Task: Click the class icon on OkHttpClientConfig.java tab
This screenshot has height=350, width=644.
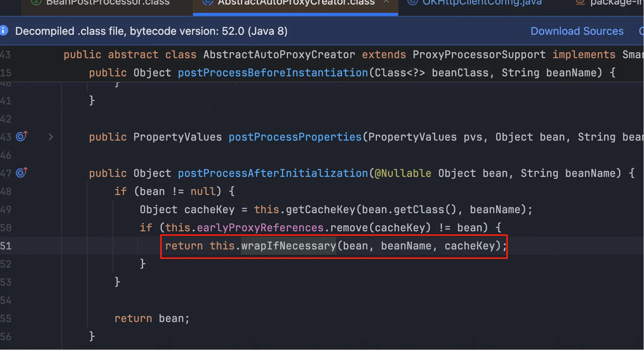Action: 412,2
